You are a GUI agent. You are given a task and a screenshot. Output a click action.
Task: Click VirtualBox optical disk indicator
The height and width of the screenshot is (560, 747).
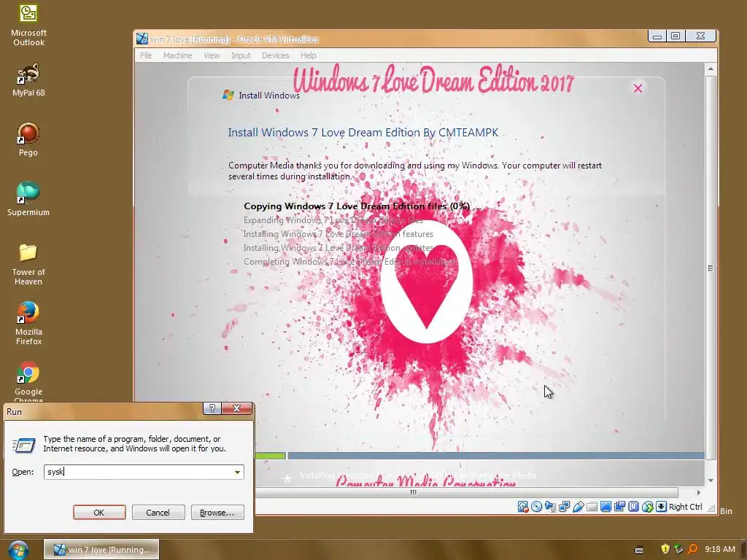pos(536,507)
